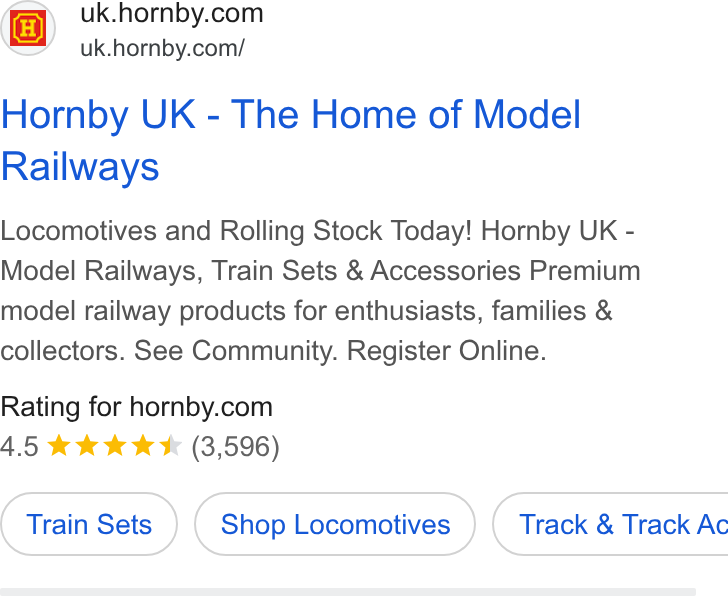This screenshot has height=596, width=728.
Task: Click the Rating for hornby.com label
Action: (136, 407)
